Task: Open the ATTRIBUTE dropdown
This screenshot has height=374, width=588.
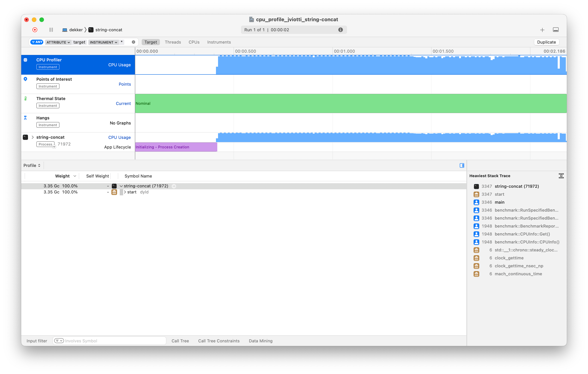Action: [x=58, y=42]
